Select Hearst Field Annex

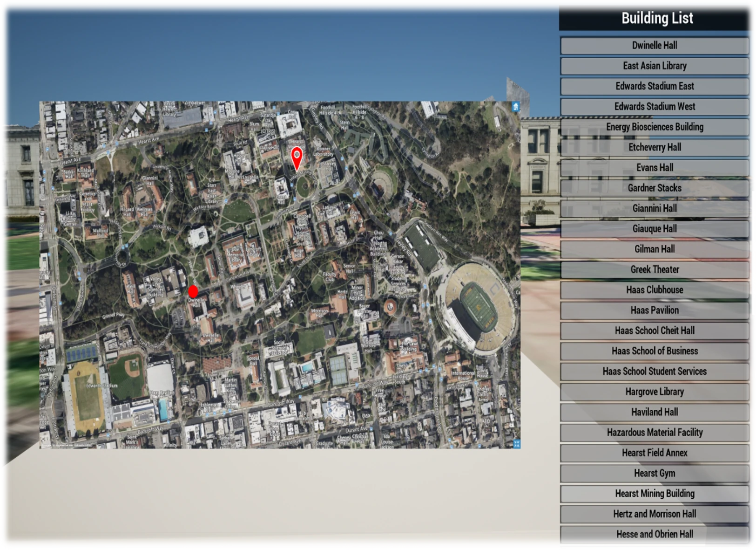pyautogui.click(x=654, y=453)
